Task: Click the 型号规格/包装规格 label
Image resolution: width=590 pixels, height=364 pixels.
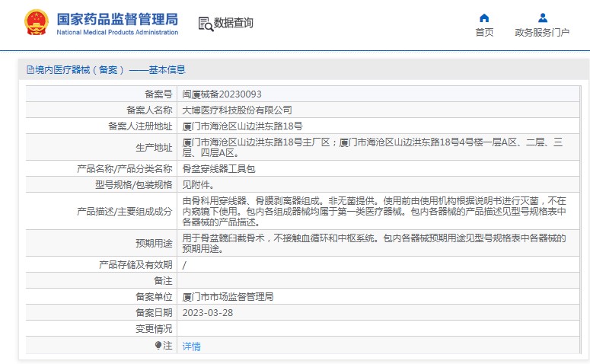Action: click(x=133, y=185)
